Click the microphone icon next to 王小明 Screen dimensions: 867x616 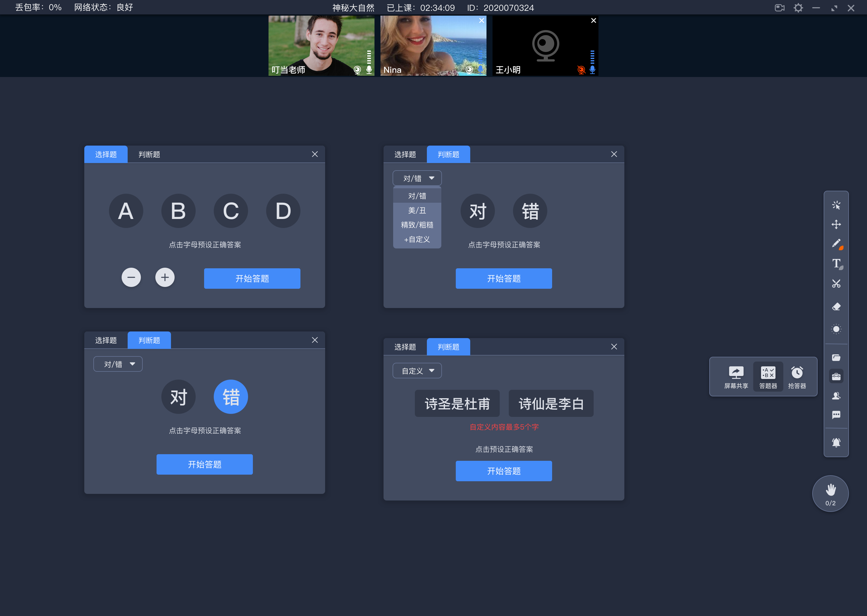pyautogui.click(x=591, y=68)
